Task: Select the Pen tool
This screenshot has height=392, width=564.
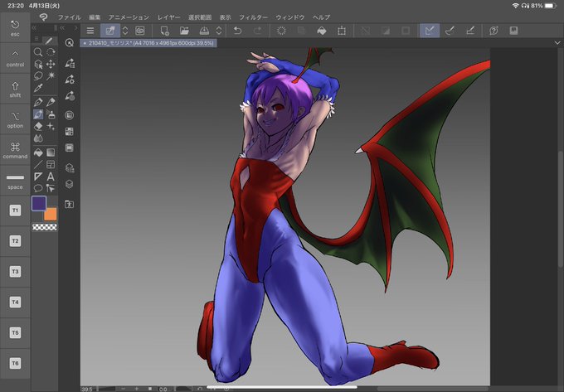Action: 38,102
